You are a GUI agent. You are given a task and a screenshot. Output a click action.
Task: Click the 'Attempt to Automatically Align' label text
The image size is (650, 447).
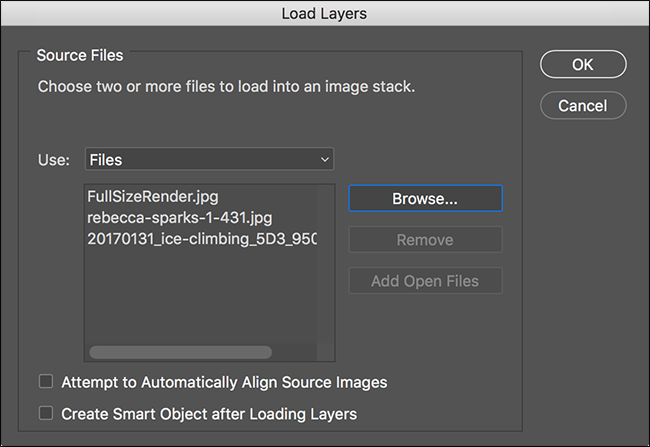point(224,381)
